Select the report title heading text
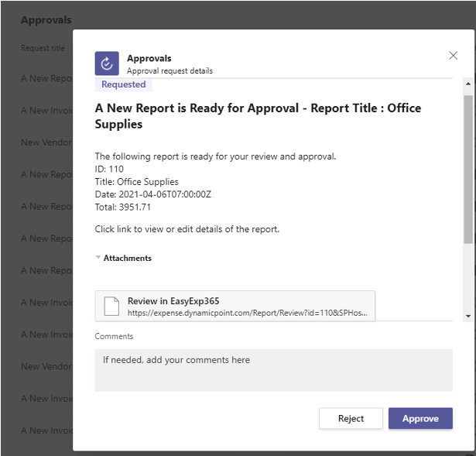 coord(258,116)
